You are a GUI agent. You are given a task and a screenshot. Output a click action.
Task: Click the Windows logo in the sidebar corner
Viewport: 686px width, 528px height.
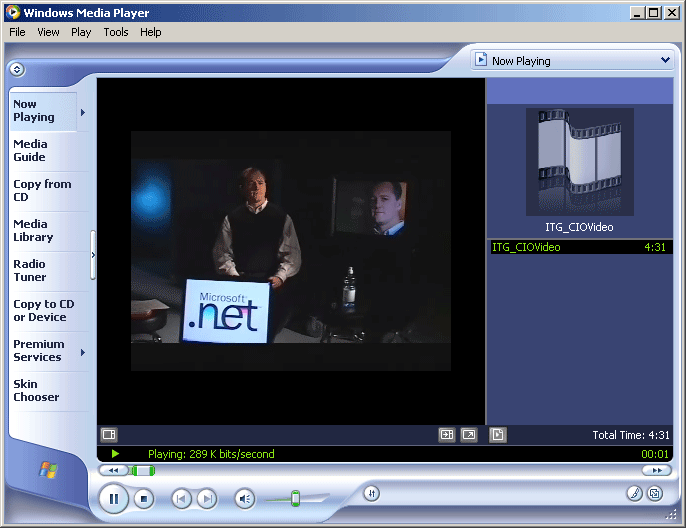pyautogui.click(x=48, y=470)
